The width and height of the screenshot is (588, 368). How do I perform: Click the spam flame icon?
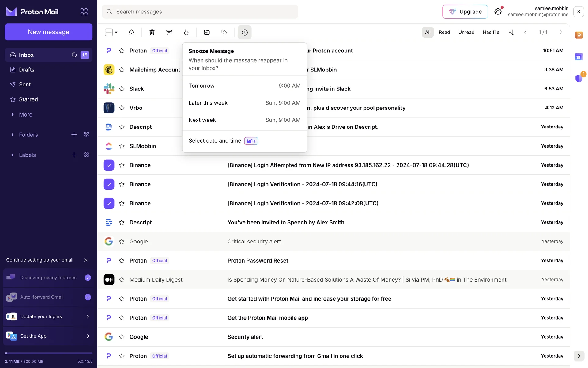(186, 32)
